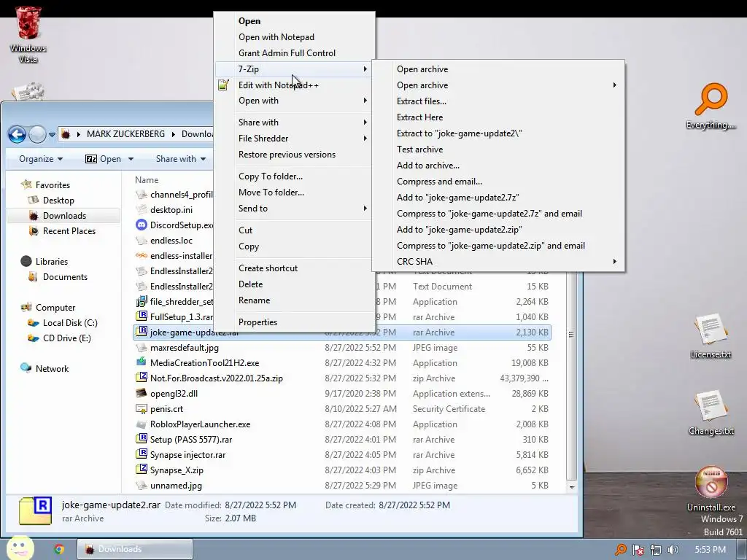Click the Name column header
747x560 pixels.
pos(147,180)
